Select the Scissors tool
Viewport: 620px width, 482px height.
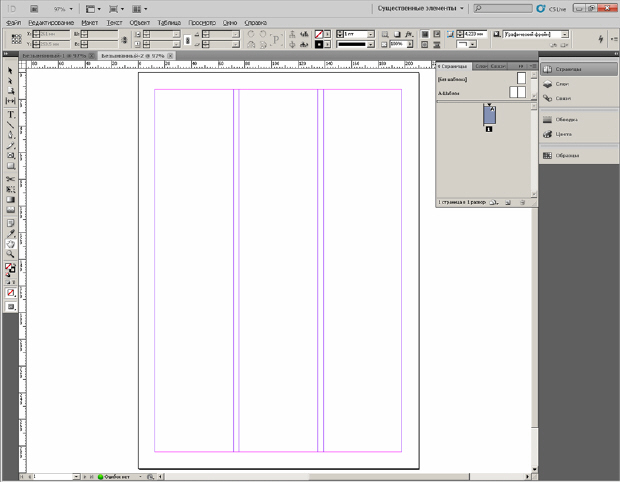(x=10, y=179)
